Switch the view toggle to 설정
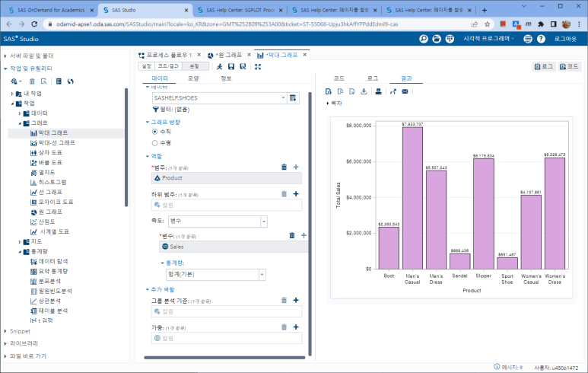 pyautogui.click(x=146, y=66)
